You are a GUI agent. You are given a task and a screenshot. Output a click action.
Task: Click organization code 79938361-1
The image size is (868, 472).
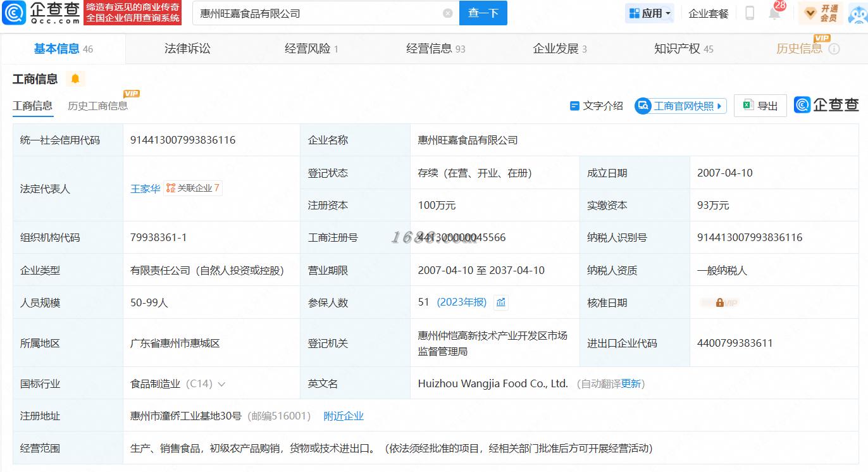coord(158,238)
